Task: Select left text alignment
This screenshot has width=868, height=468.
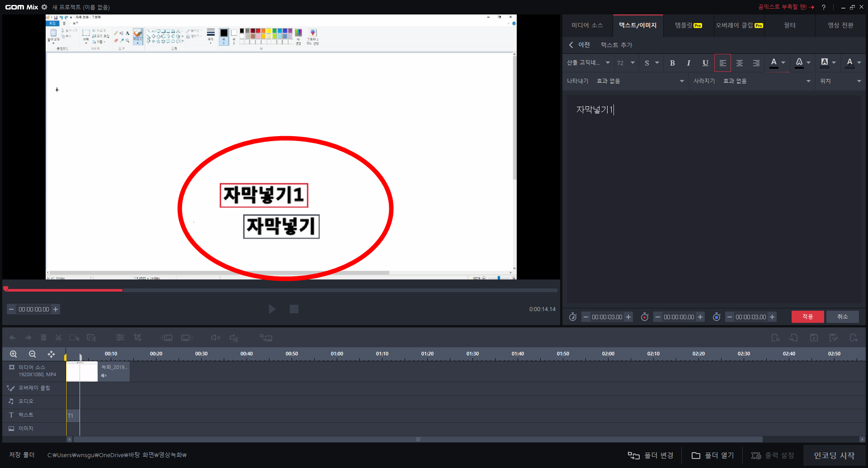Action: click(x=722, y=63)
